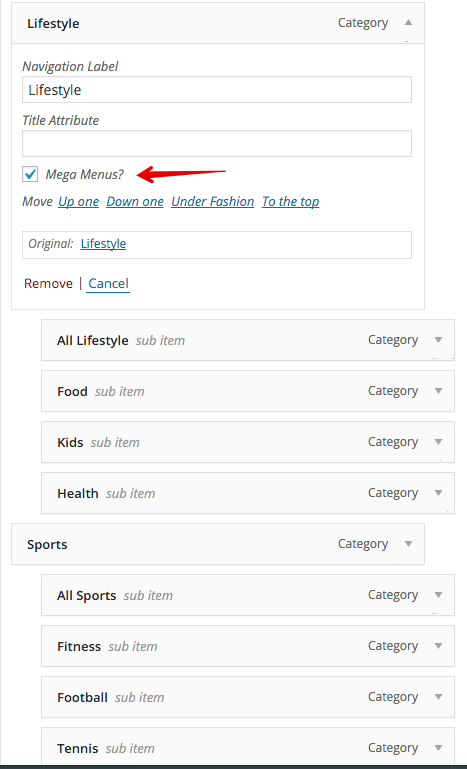Screen dimensions: 467x769
Task: Expand the All Sports sub item arrow
Action: (x=439, y=595)
